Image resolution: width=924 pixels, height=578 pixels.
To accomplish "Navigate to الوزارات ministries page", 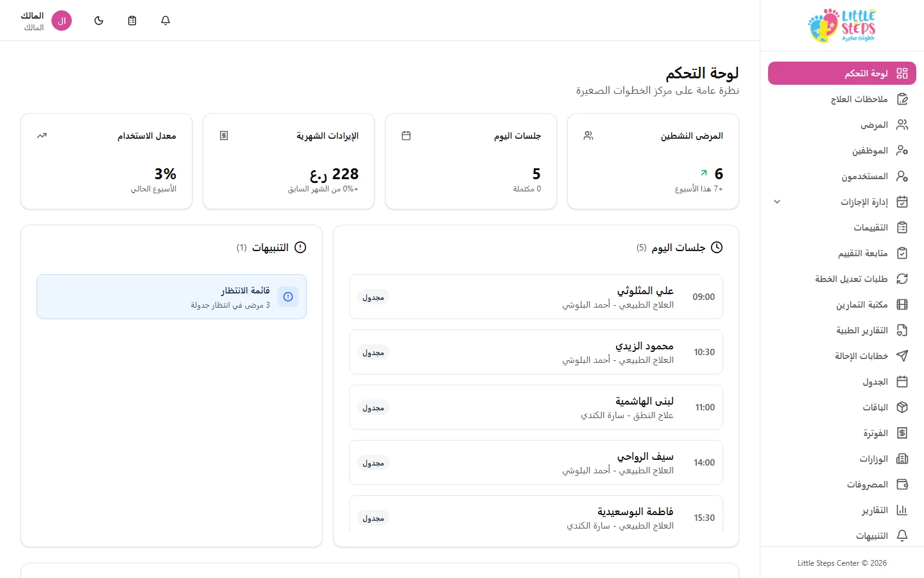I will pyautogui.click(x=842, y=459).
